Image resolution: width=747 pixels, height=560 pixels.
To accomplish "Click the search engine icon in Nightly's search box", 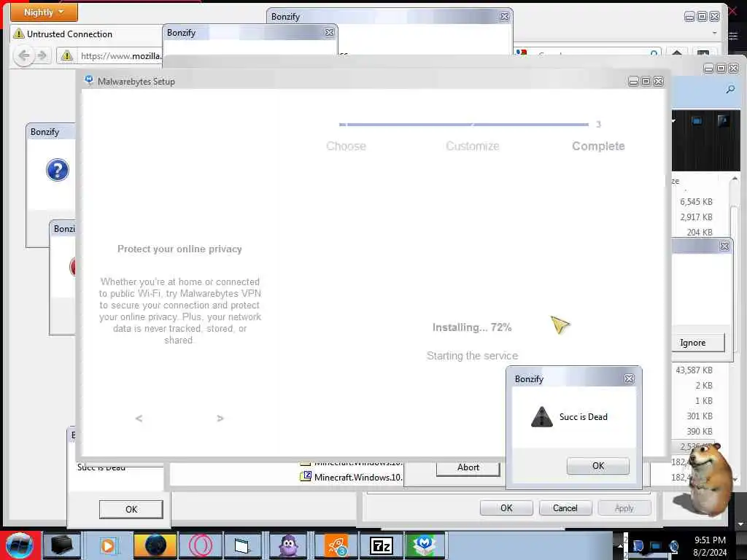I will coord(522,52).
